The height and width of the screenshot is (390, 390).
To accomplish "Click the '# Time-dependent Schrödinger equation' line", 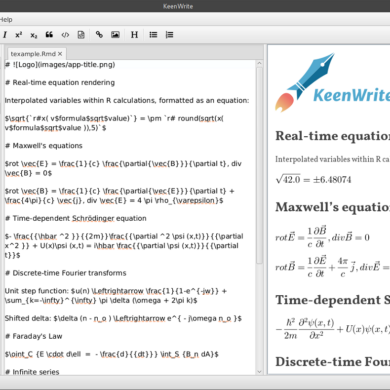I will coord(76,218).
